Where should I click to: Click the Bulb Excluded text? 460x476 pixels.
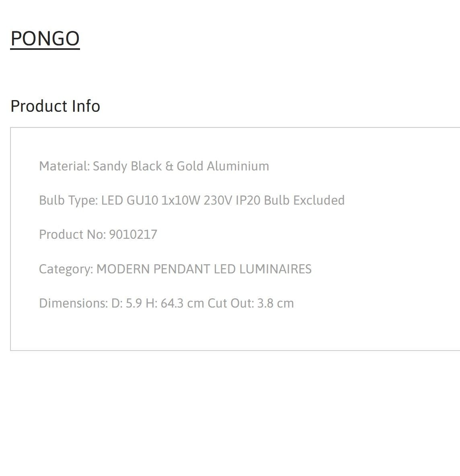click(x=304, y=200)
